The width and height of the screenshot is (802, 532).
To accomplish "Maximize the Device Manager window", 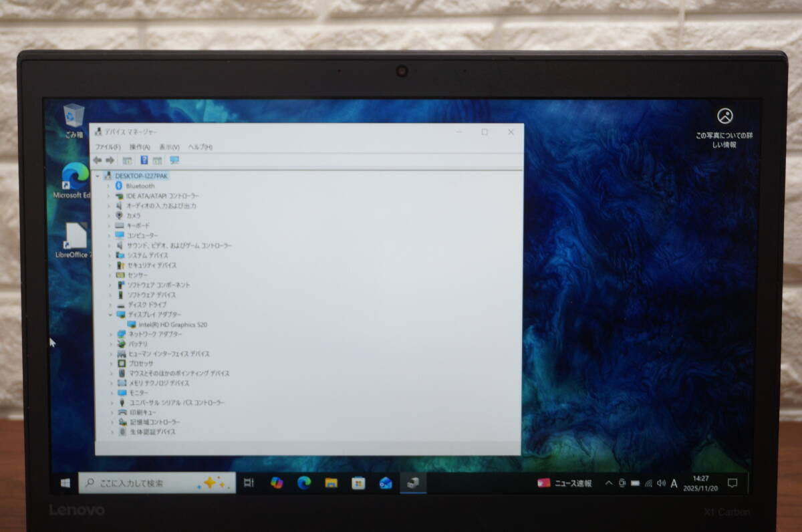I will click(485, 132).
